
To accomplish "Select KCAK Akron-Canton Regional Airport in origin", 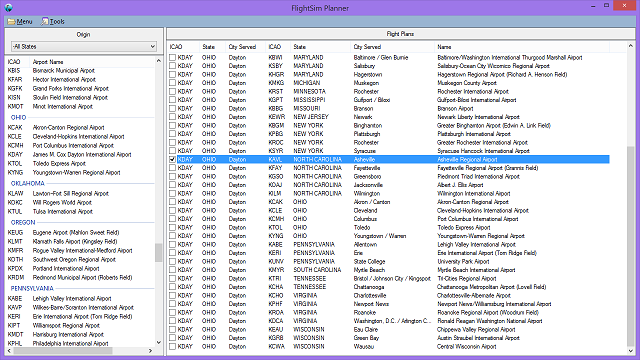I will (x=80, y=127).
